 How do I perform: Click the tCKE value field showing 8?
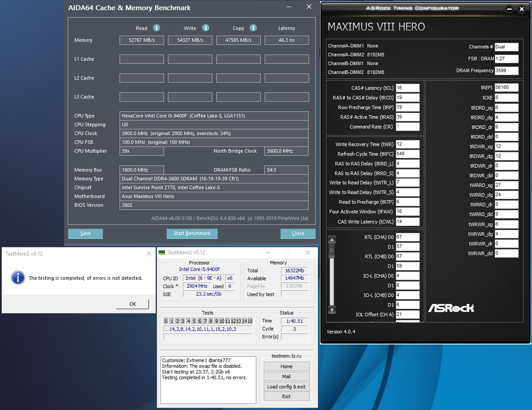point(506,98)
